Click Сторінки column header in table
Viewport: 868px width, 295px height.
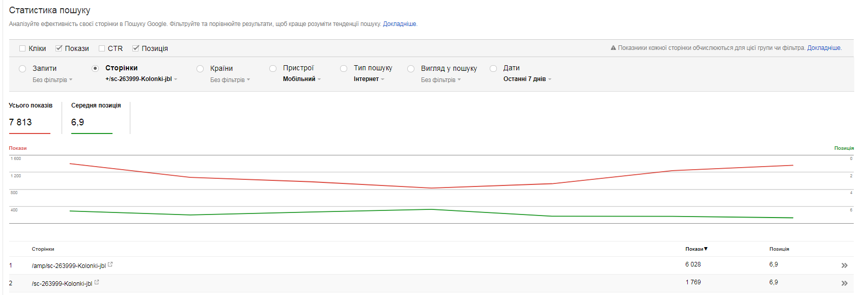click(43, 249)
